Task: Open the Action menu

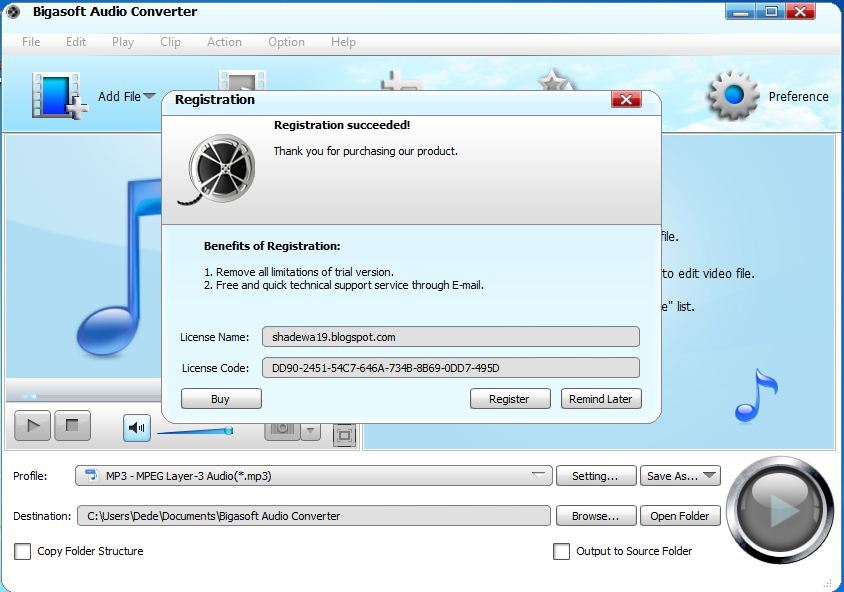Action: [224, 42]
